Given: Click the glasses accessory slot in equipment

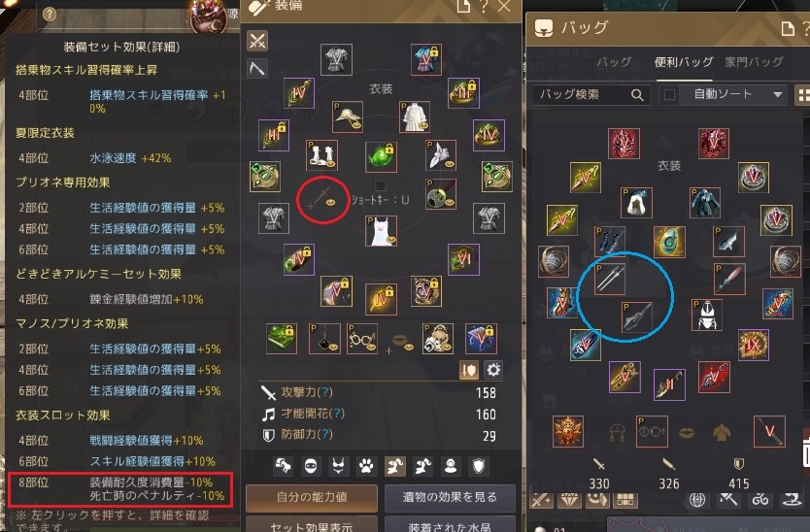Looking at the screenshot, I should [361, 339].
